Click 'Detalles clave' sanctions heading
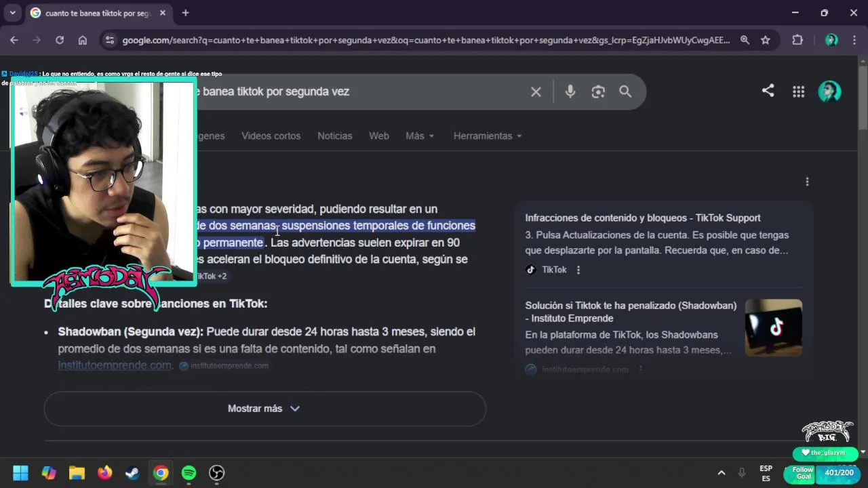868x488 pixels. [156, 304]
